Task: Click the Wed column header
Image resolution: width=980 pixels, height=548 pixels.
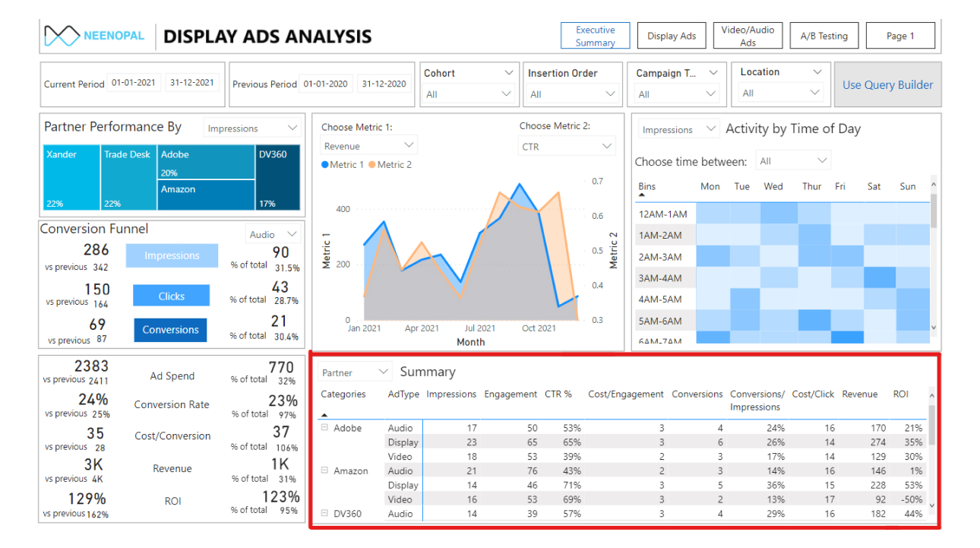Action: (x=773, y=186)
